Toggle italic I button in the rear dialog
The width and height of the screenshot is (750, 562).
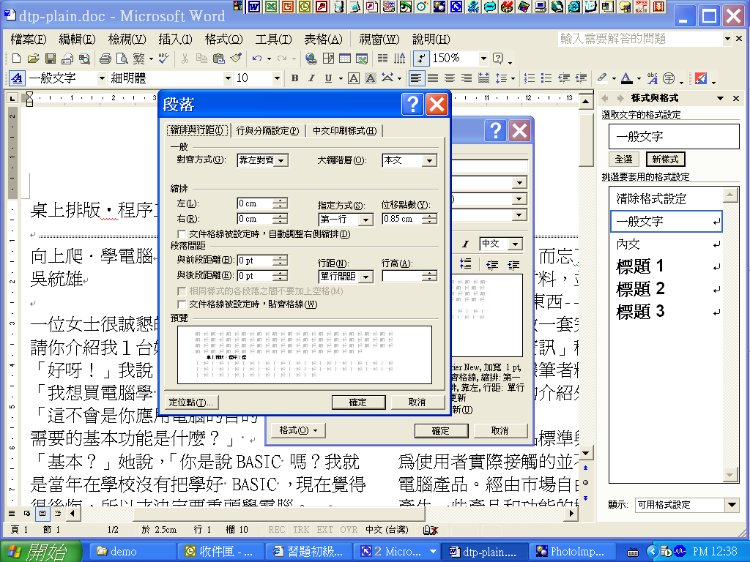465,244
